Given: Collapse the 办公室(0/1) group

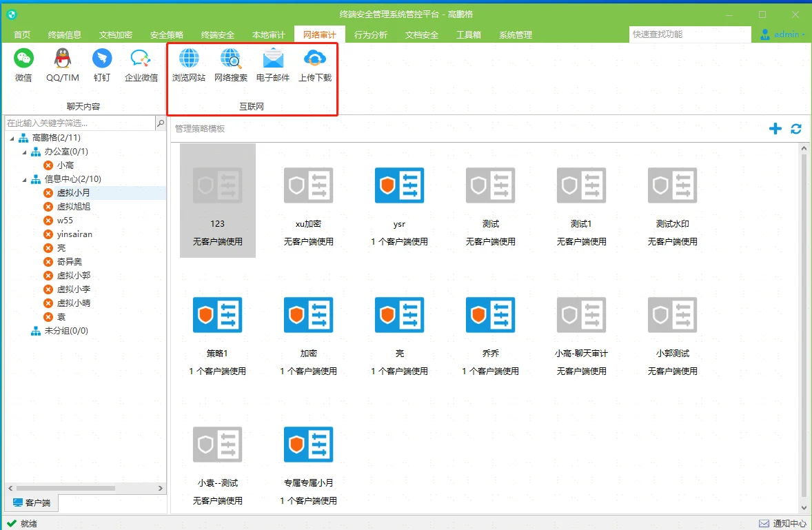Looking at the screenshot, I should tap(24, 152).
